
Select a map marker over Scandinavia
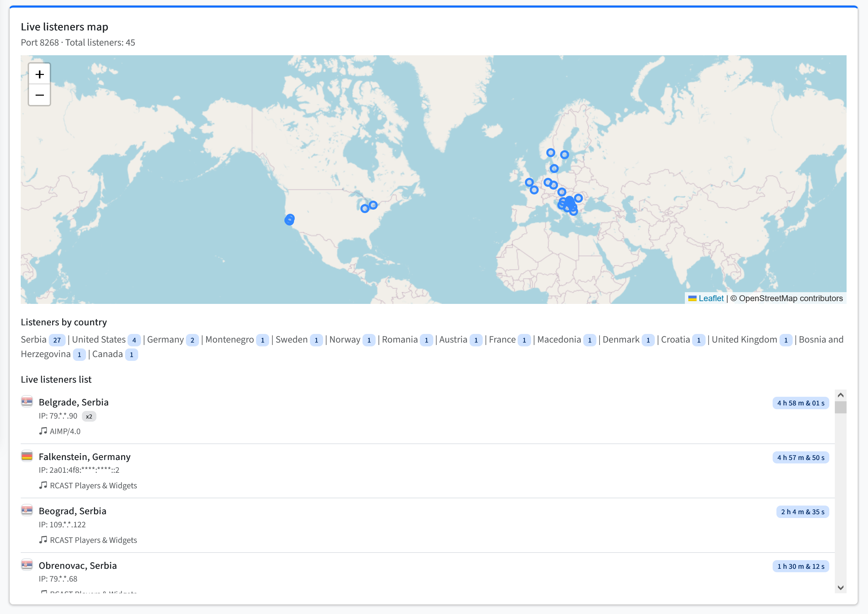550,152
